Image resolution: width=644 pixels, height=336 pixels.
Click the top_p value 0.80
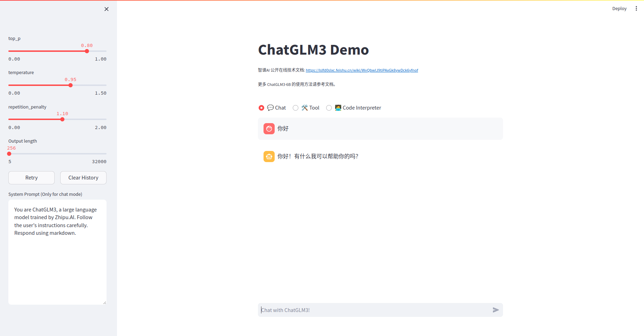(x=87, y=46)
